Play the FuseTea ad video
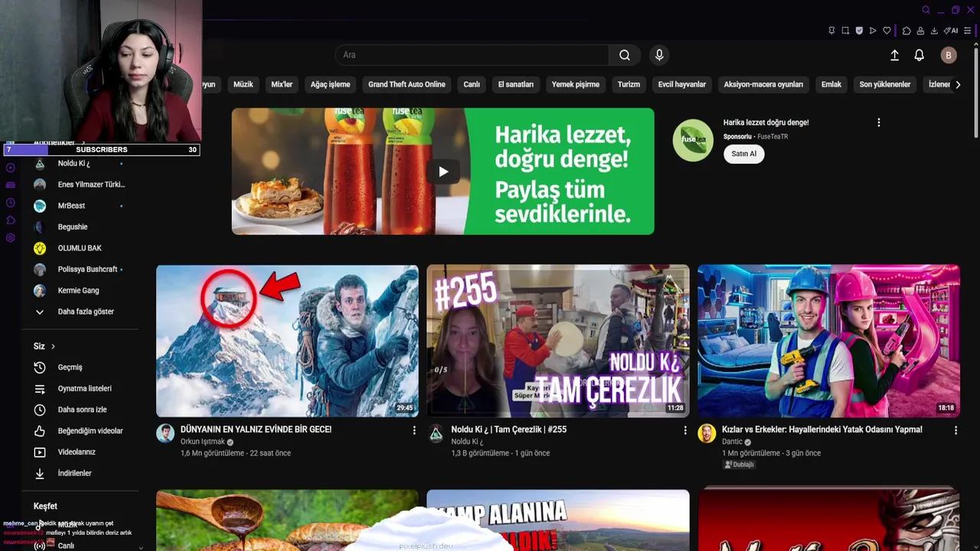 click(443, 171)
